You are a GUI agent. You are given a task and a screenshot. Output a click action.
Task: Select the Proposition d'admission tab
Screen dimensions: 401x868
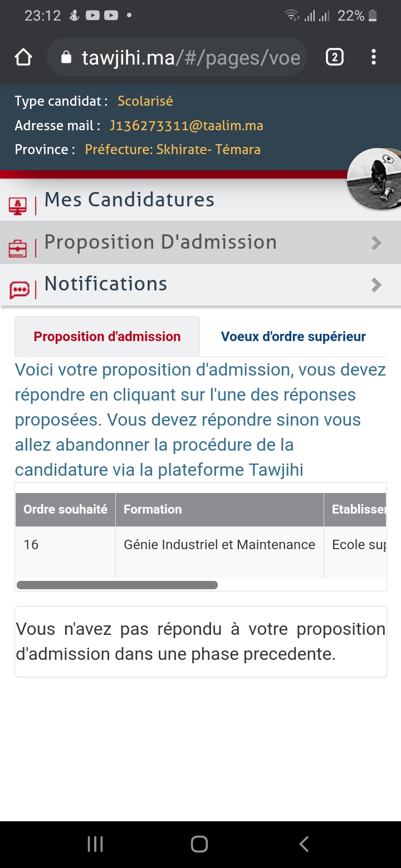(107, 337)
